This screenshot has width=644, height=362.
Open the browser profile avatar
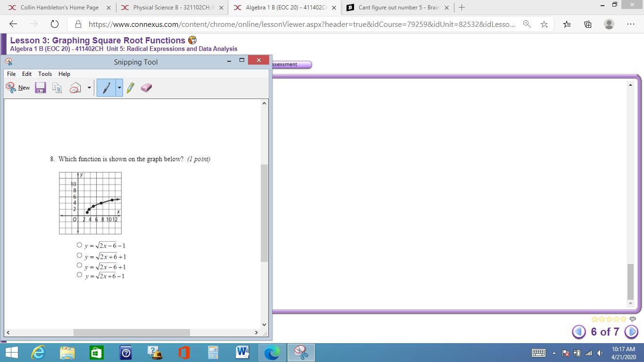coord(609,24)
